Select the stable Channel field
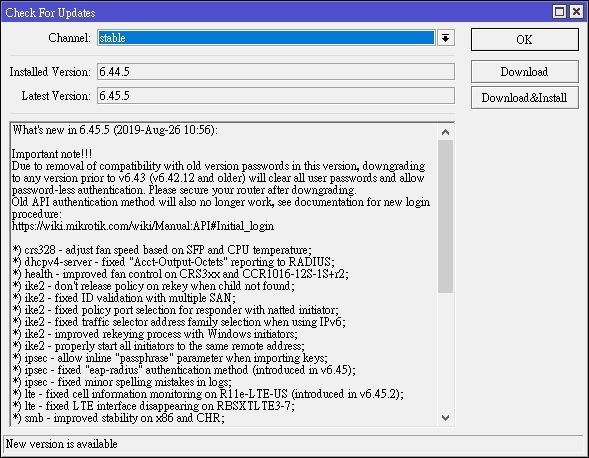The height and width of the screenshot is (458, 589). (266, 38)
